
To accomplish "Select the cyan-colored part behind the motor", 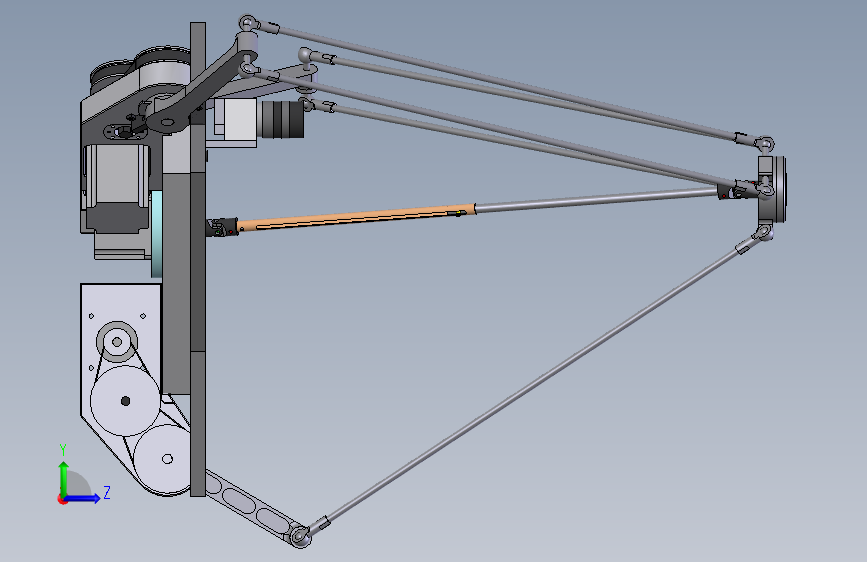I will click(156, 234).
